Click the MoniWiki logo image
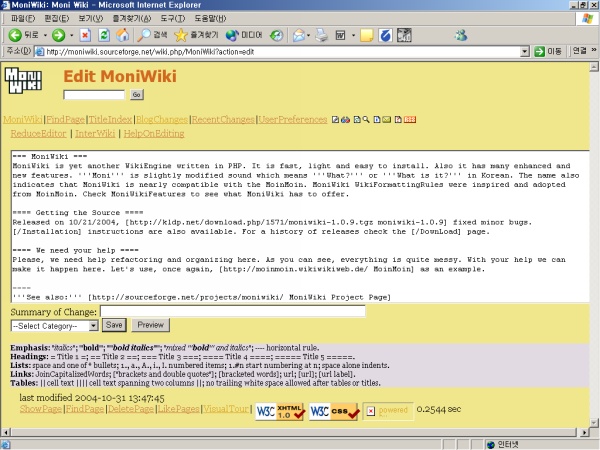 (24, 80)
